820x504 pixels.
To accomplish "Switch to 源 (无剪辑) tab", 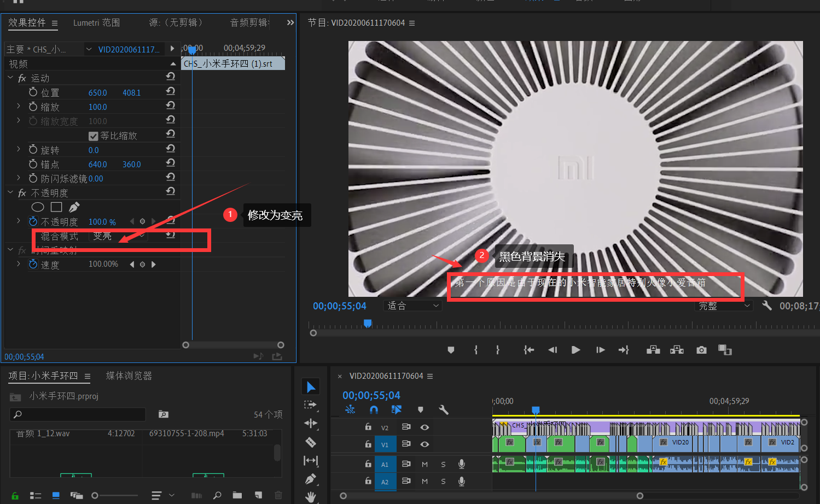I will (x=177, y=22).
